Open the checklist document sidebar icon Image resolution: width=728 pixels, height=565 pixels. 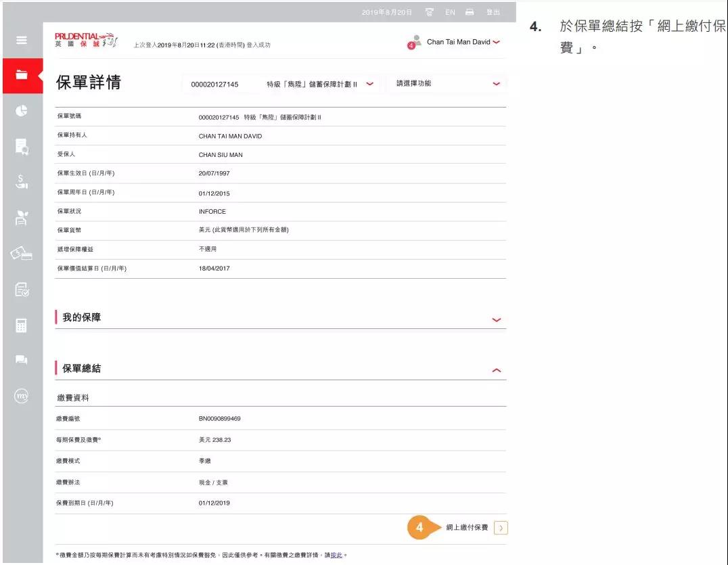[x=22, y=289]
